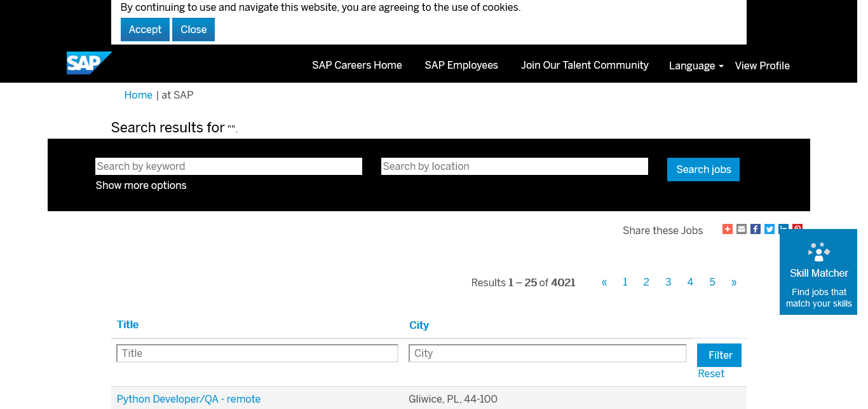This screenshot has height=409, width=868.
Task: Open Join Our Talent Community
Action: (x=585, y=65)
